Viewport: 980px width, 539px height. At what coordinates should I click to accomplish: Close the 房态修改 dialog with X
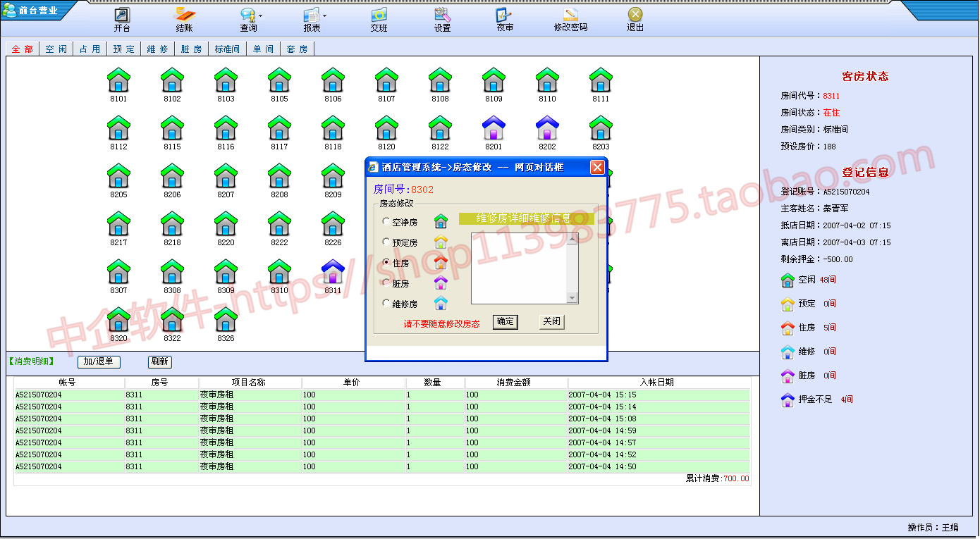597,168
